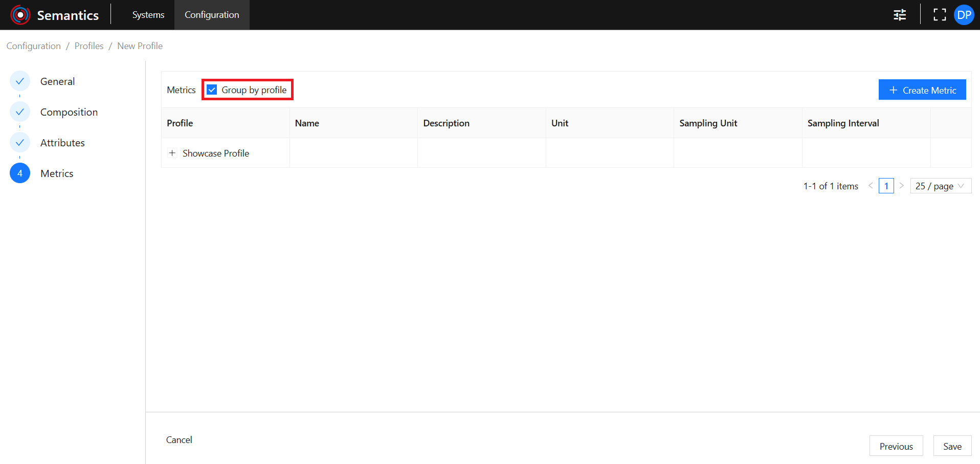Image resolution: width=980 pixels, height=464 pixels.
Task: Click the step 4 Metrics circle
Action: 20,173
